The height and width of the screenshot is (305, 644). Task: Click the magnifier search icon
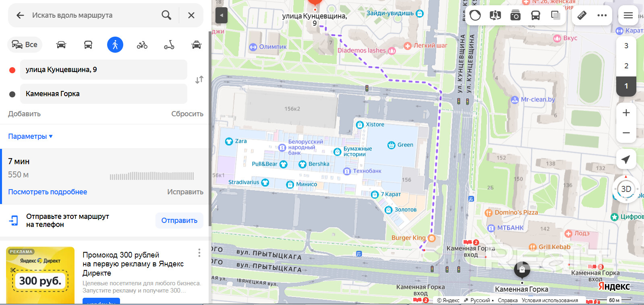[x=166, y=15]
